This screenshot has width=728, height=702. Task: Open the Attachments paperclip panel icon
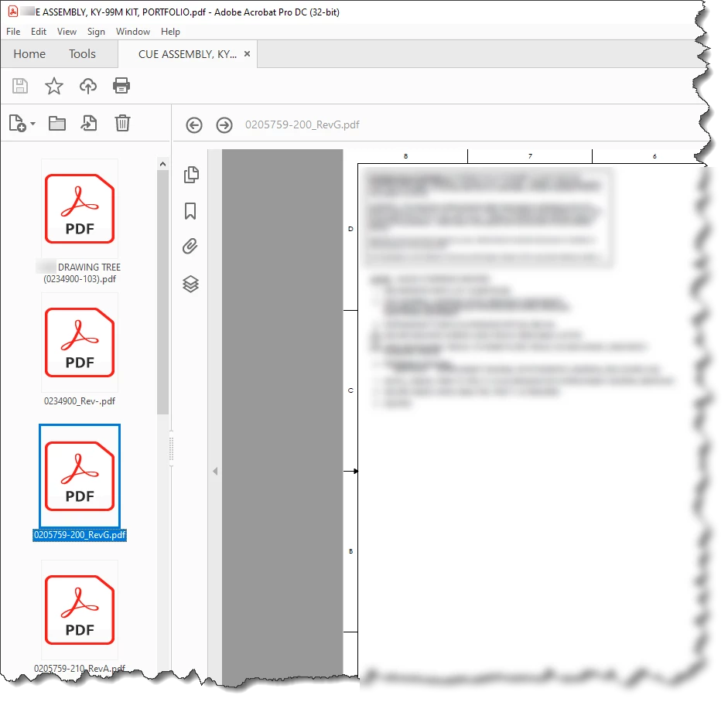coord(190,247)
